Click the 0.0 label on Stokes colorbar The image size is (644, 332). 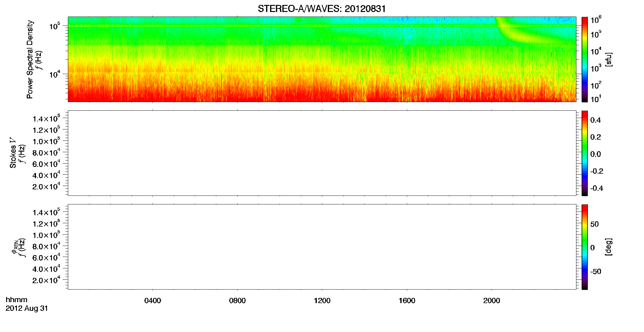click(595, 154)
